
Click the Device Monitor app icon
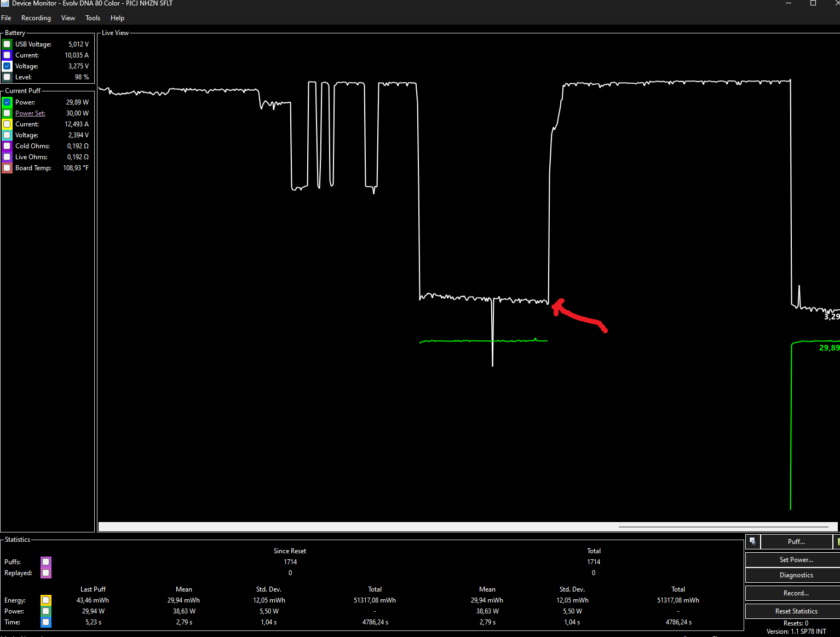[5, 3]
